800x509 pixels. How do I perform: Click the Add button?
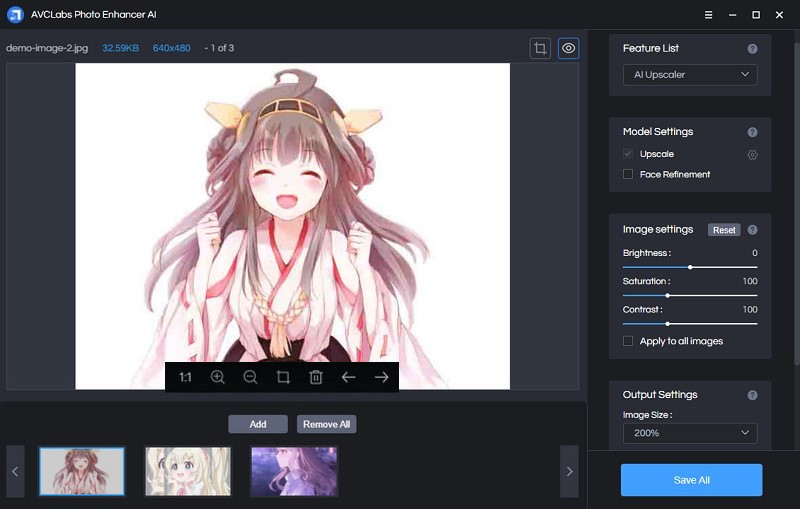click(x=258, y=424)
